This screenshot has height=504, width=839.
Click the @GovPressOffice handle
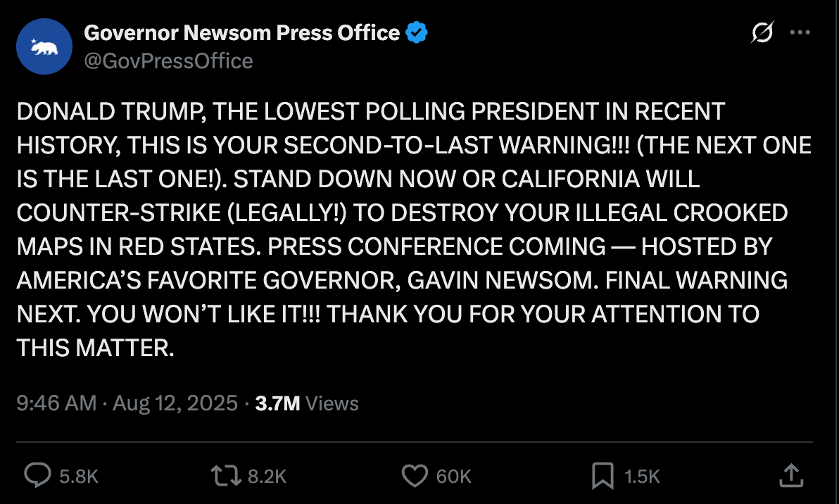click(x=168, y=61)
